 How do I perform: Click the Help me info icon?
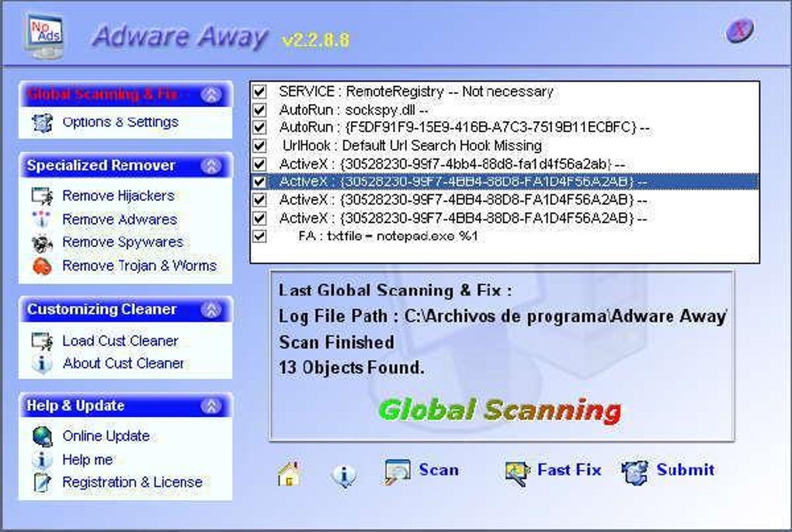pyautogui.click(x=42, y=460)
